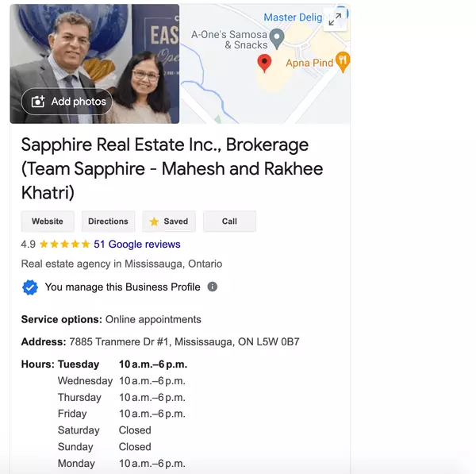Viewport: 476px width, 474px height.
Task: Expand the map with the fullscreen arrows icon
Action: tap(335, 19)
